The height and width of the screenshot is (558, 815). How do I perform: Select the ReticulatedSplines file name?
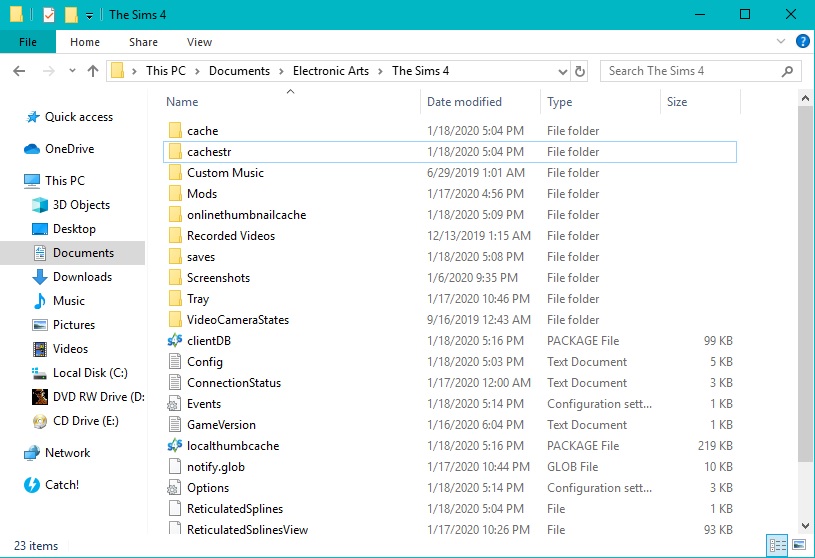(x=235, y=509)
